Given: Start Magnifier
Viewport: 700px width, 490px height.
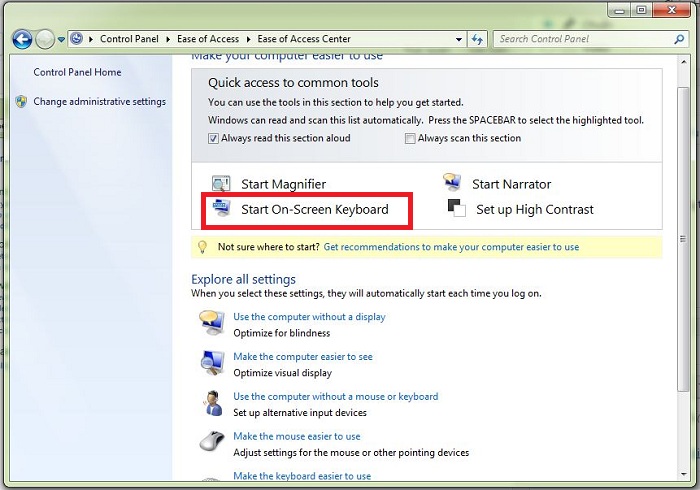Looking at the screenshot, I should (x=284, y=184).
